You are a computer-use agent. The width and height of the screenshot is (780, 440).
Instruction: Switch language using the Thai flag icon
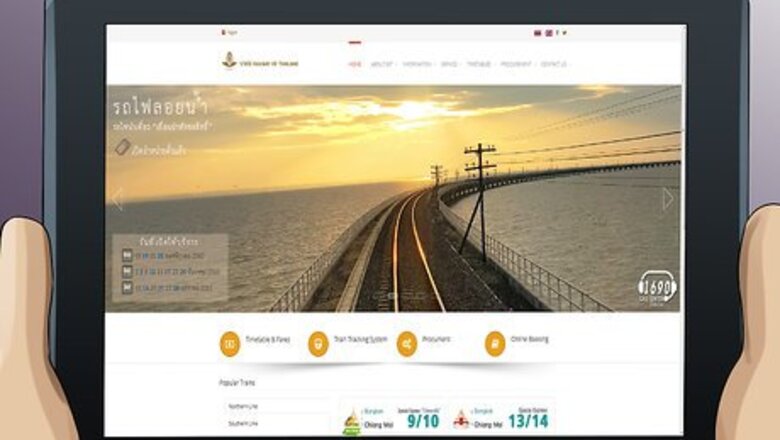[x=538, y=33]
